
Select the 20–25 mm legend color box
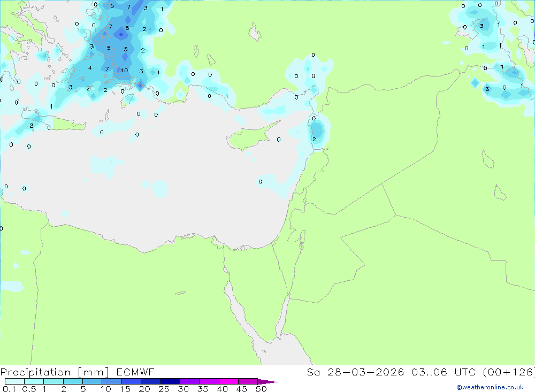[x=151, y=381]
